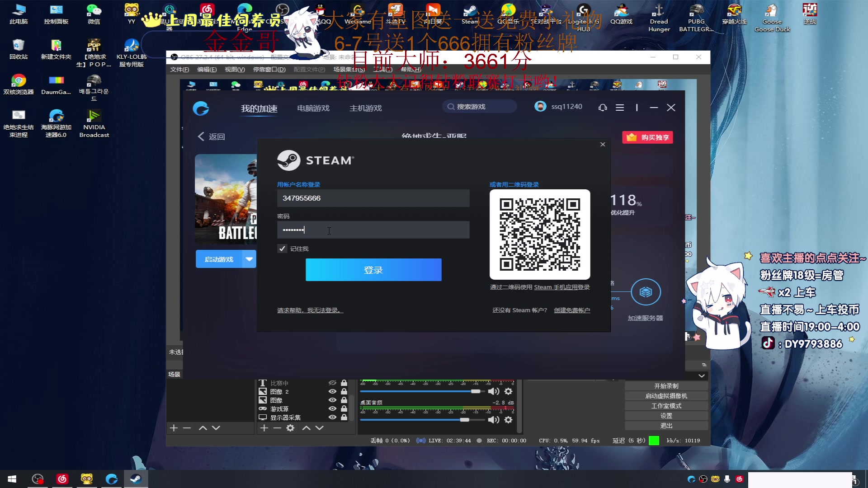
Task: Click the 创建免费帐户 link
Action: tap(572, 310)
